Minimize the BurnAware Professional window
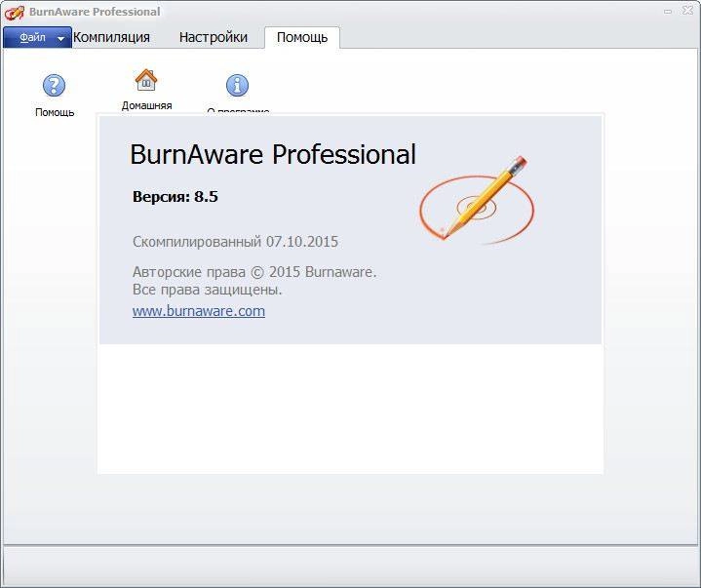 [x=668, y=11]
